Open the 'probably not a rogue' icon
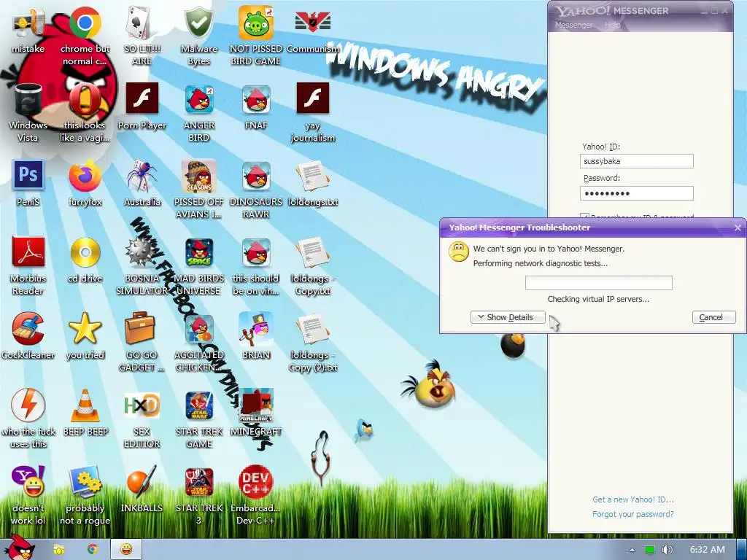 click(x=85, y=481)
